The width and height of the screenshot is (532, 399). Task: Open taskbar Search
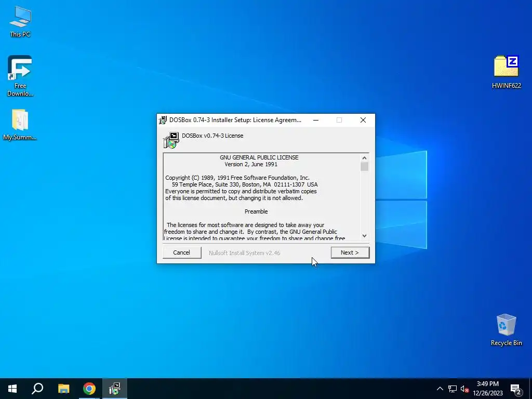[37, 389]
